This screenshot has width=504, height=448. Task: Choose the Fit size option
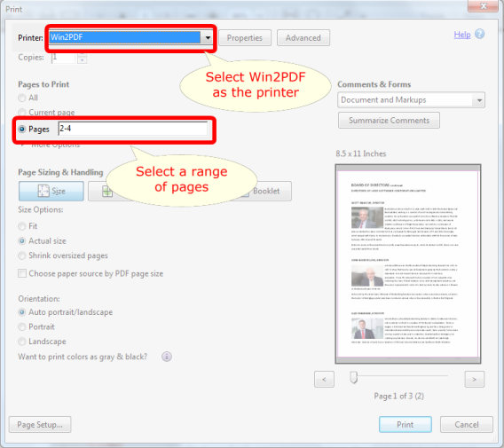pyautogui.click(x=22, y=226)
